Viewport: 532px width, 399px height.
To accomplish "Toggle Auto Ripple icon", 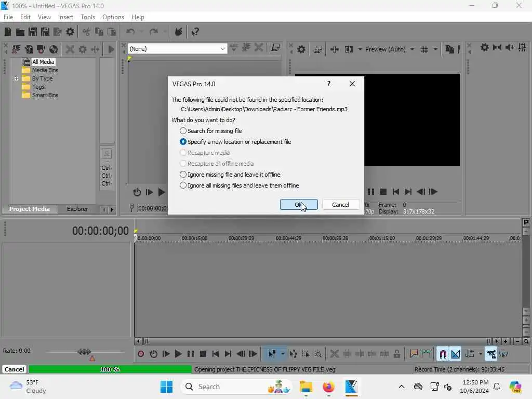I will [470, 354].
